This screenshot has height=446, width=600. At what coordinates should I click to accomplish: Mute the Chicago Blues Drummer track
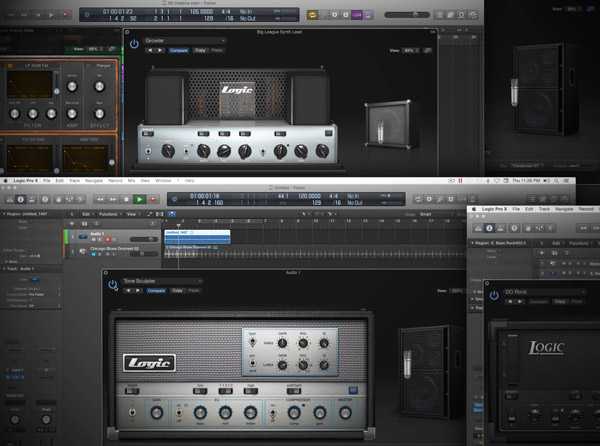93,254
